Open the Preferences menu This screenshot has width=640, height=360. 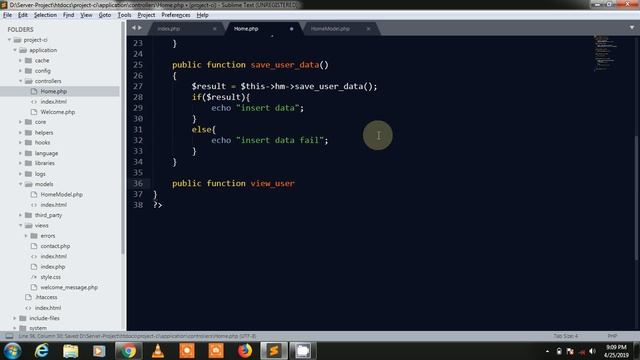tap(176, 15)
